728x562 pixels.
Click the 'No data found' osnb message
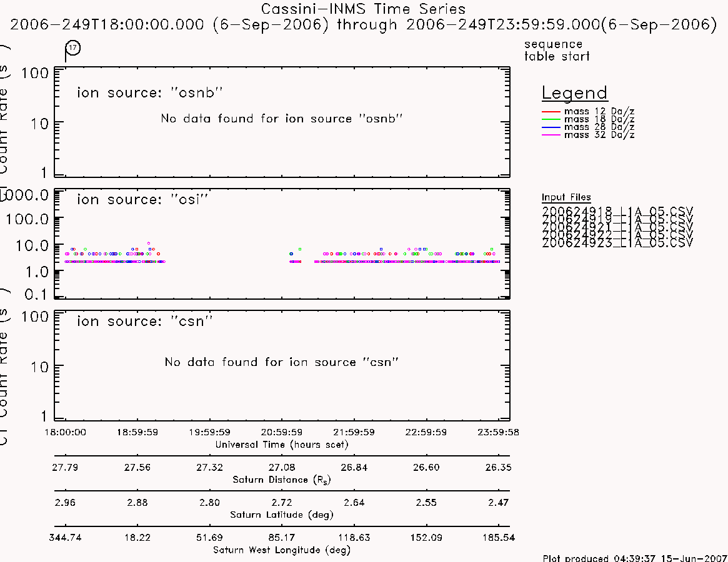pos(281,119)
